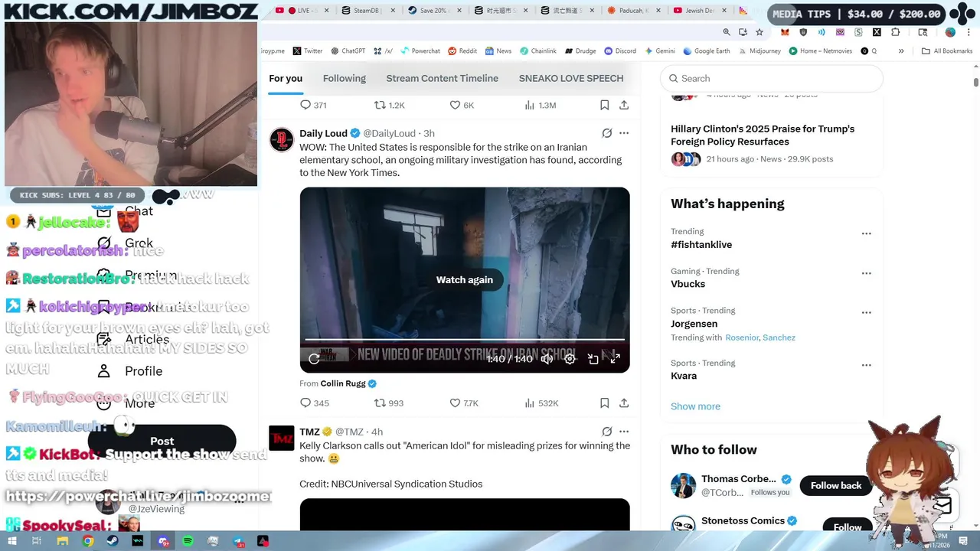Open options for #fishtanklive trend
Screen dimensions: 980x551
pos(867,233)
